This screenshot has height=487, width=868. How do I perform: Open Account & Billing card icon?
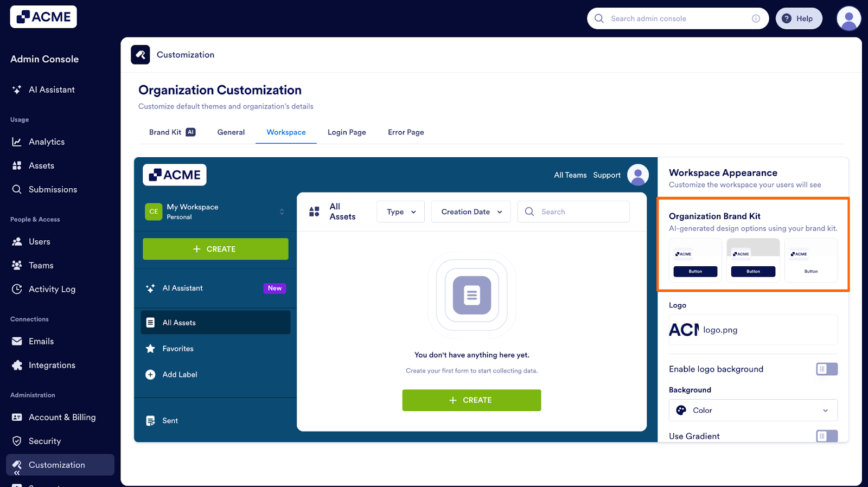[x=17, y=417]
